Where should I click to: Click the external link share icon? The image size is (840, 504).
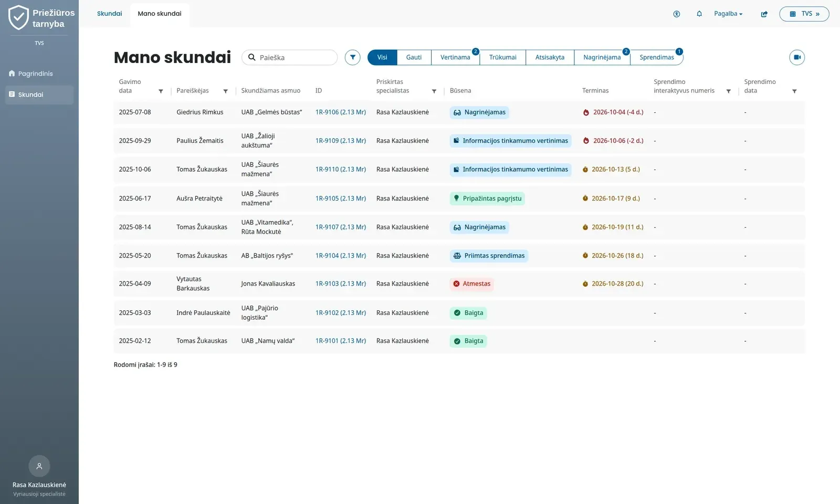(x=764, y=14)
